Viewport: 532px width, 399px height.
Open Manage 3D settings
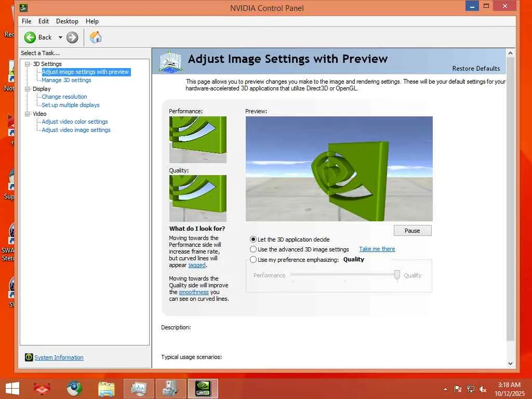pos(66,80)
